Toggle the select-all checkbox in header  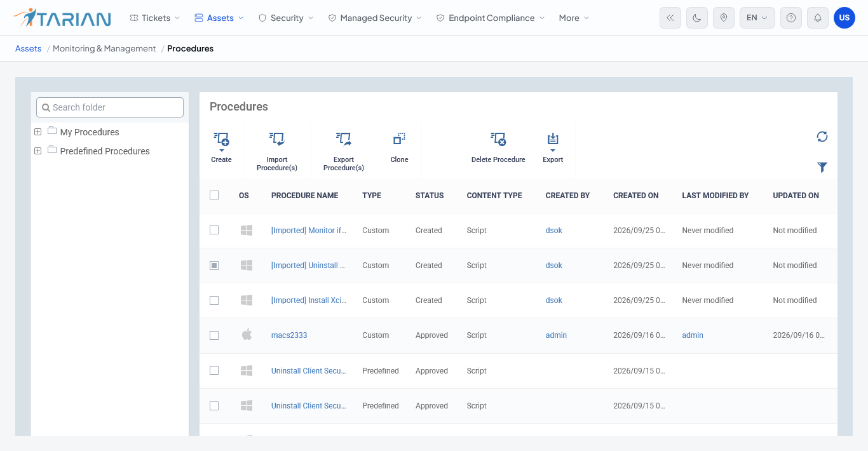point(214,195)
